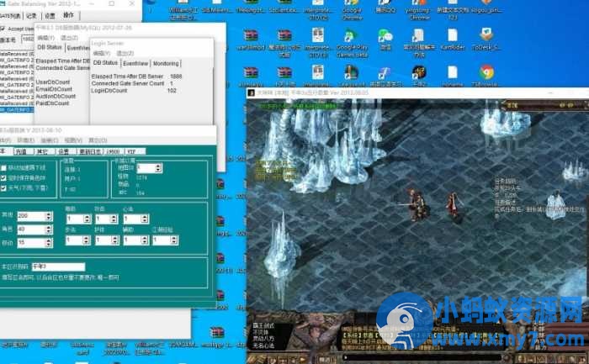Screen dimensions: 589x364
Task: Launch the green WeChat desktop icon
Action: click(x=385, y=35)
